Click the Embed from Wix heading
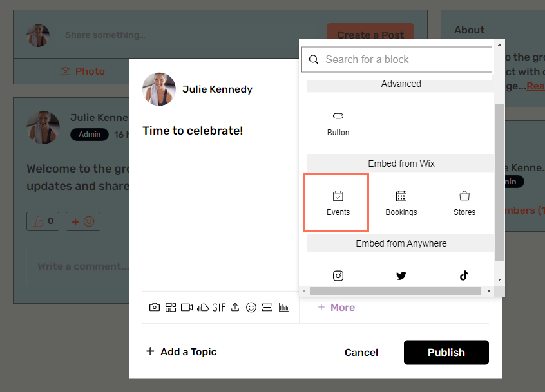 [x=401, y=163]
